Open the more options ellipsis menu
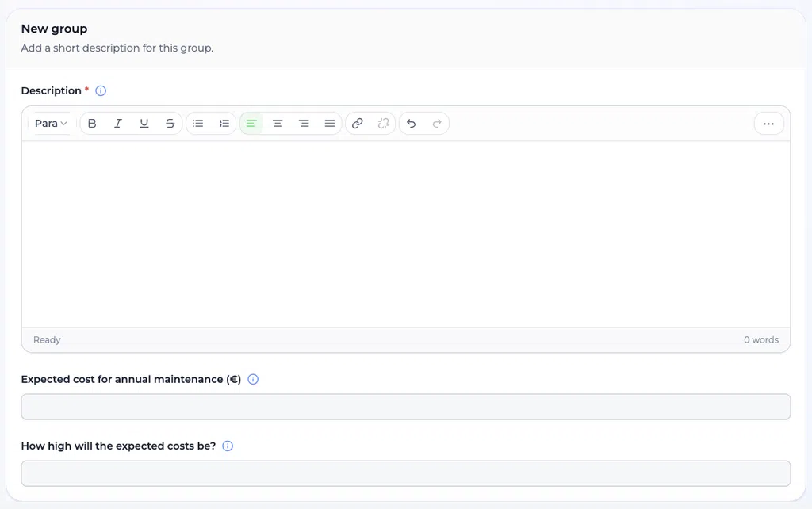 [769, 124]
